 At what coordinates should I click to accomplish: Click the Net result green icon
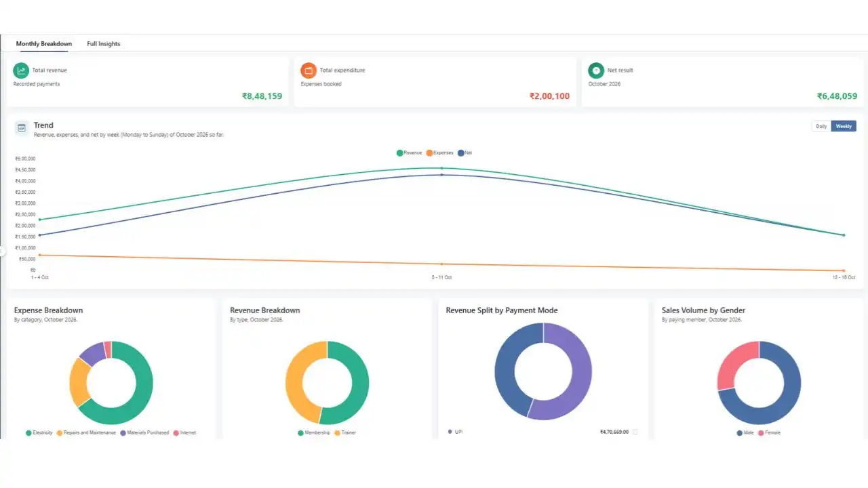tap(596, 70)
